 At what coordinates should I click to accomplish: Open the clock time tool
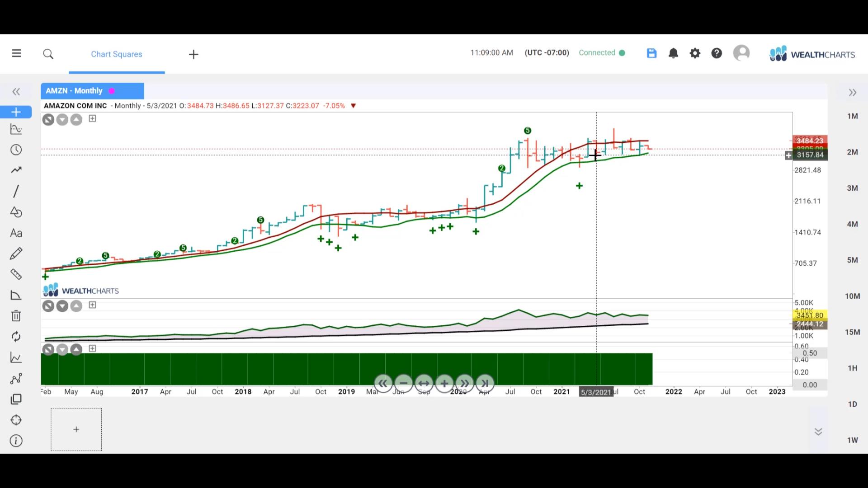click(16, 150)
